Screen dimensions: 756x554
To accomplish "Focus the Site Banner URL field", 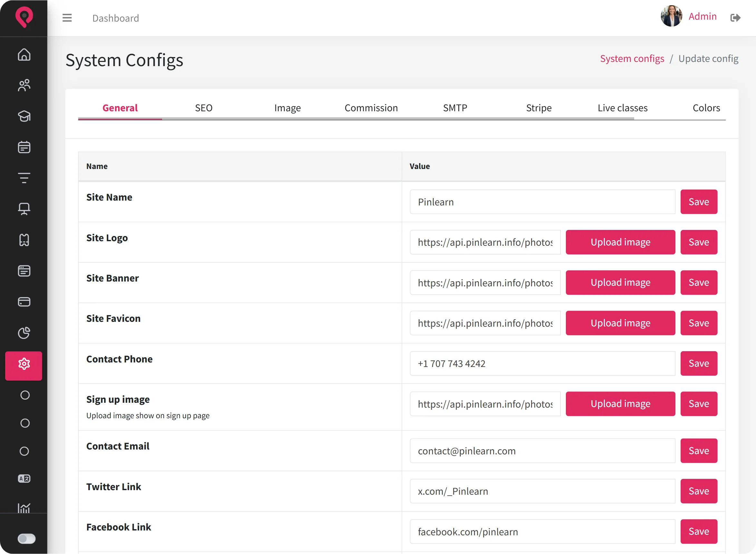I will point(485,283).
